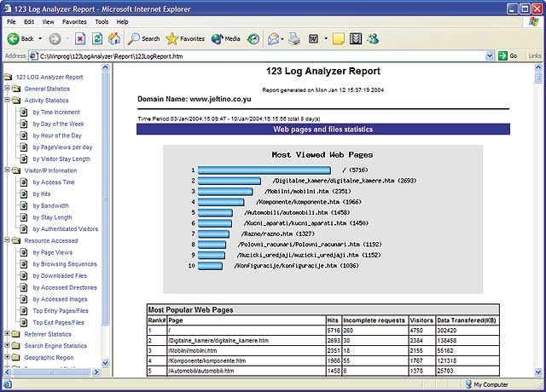Click the 123 LOG Analyzer Report root
Image resolution: width=546 pixels, height=392 pixels.
pyautogui.click(x=49, y=78)
